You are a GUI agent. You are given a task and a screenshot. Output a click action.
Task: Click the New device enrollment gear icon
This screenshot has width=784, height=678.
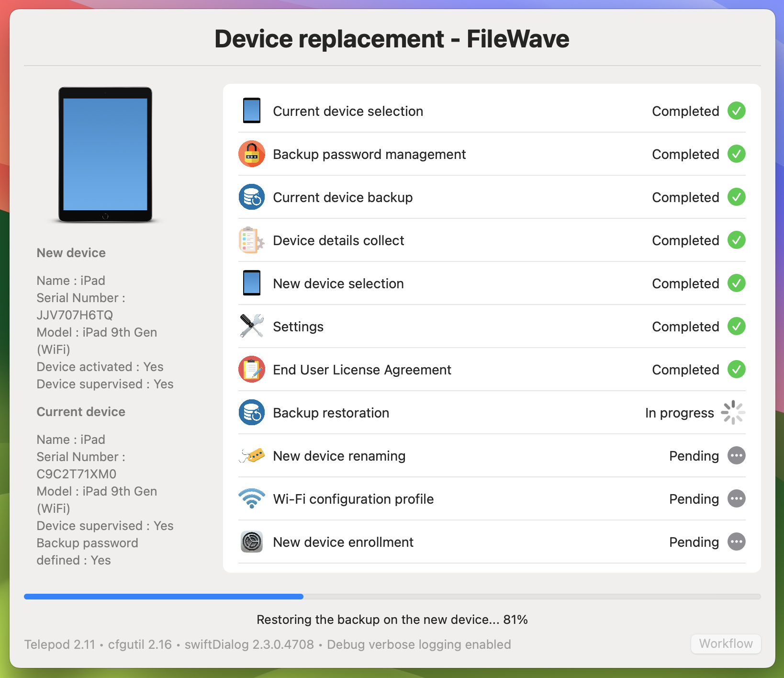tap(252, 542)
